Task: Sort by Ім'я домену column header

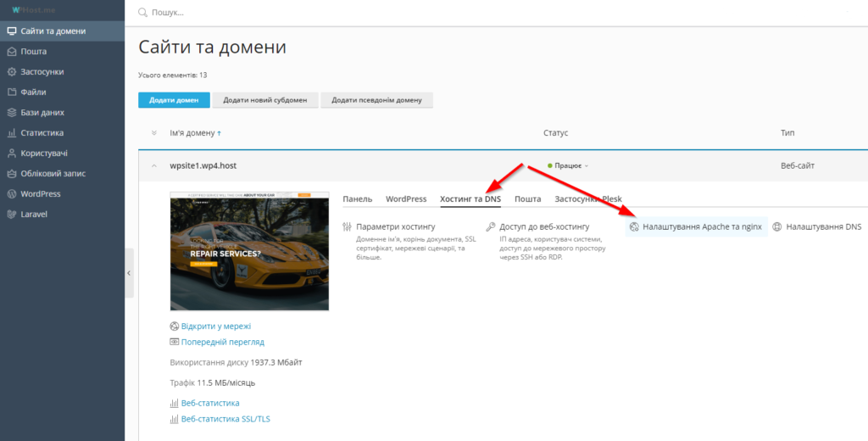Action: coord(196,133)
